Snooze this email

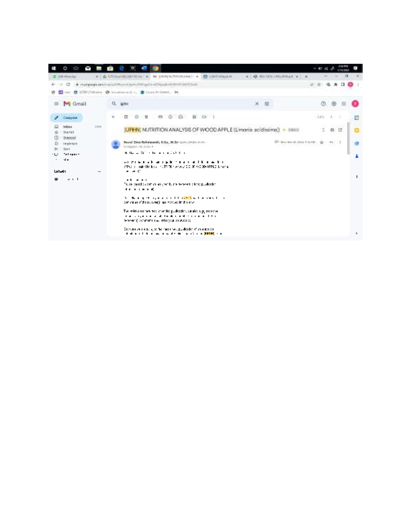[x=170, y=117]
